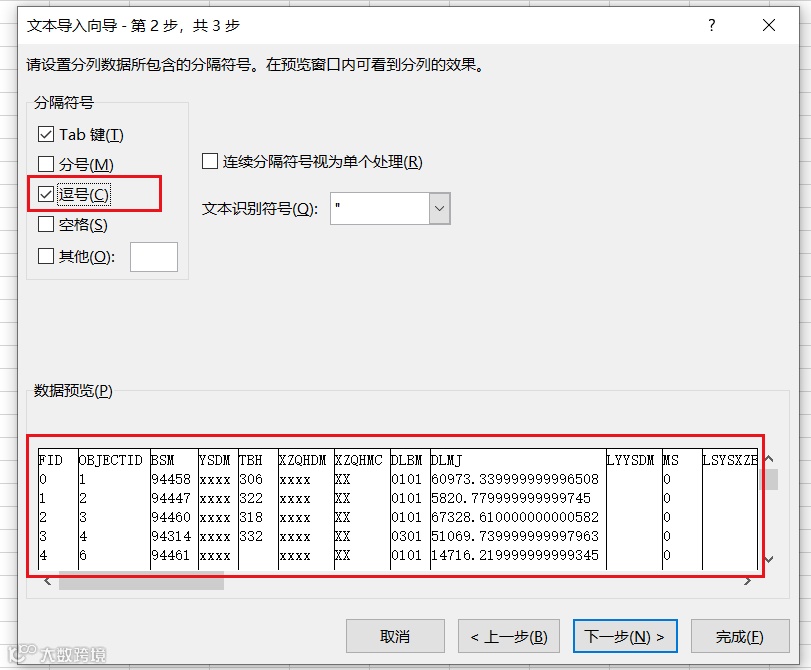Click the value 67328.610000000000582

(x=515, y=517)
